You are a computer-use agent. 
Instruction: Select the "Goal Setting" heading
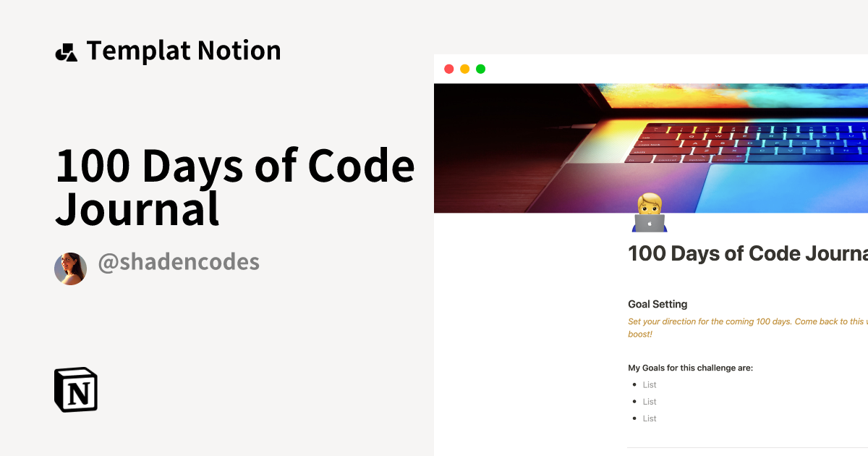click(658, 304)
